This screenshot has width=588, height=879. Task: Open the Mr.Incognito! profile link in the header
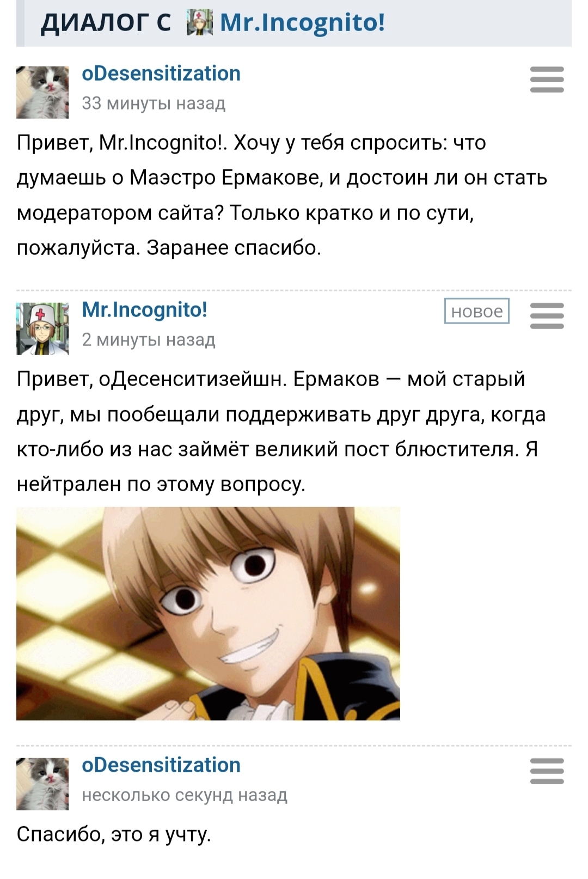coord(302,23)
